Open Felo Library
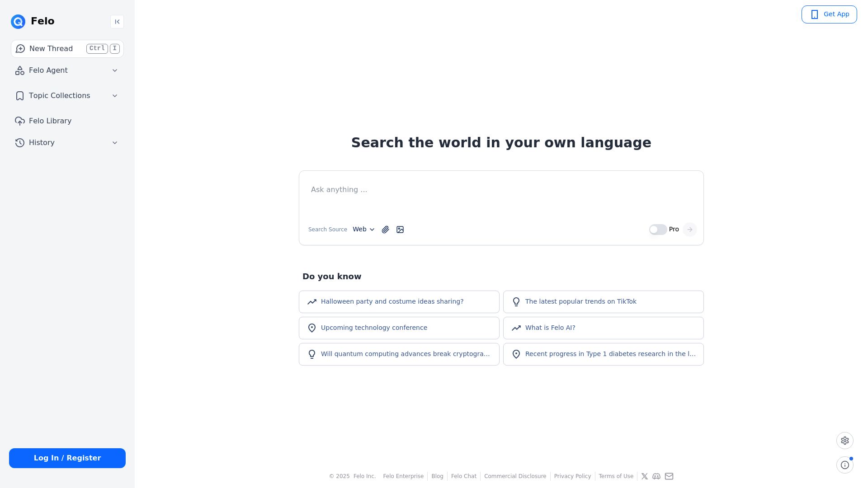Screen dimensions: 868x488 point(67,121)
